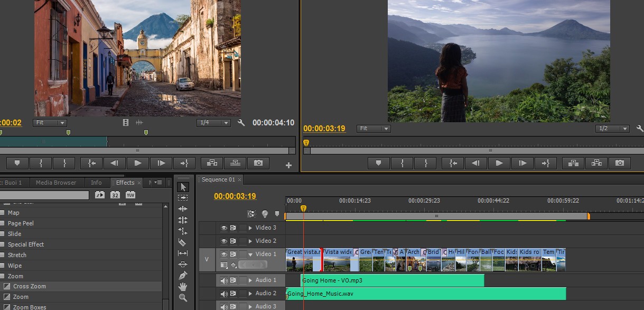Screen dimensions: 644x310
Task: Hide the Video 2 track
Action: [x=224, y=241]
